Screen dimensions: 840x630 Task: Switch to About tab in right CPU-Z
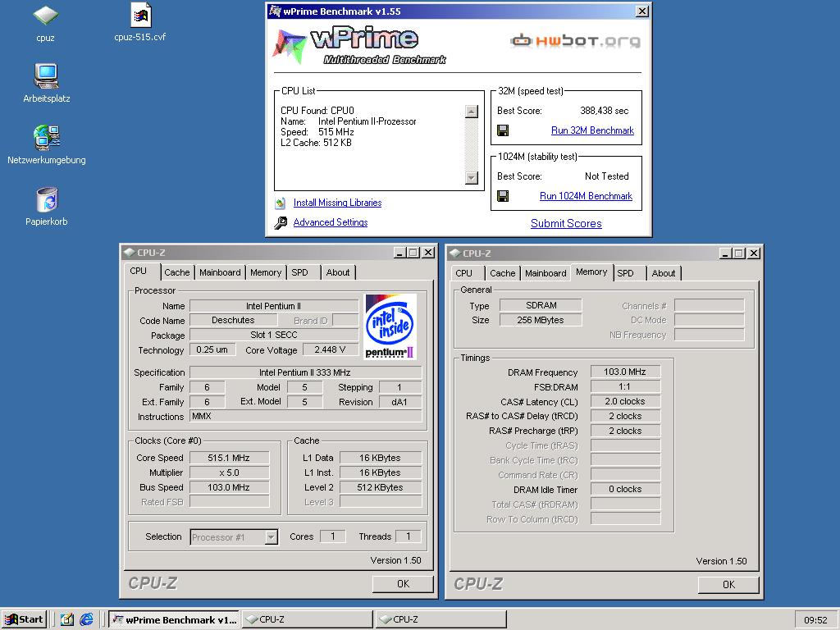(x=664, y=273)
